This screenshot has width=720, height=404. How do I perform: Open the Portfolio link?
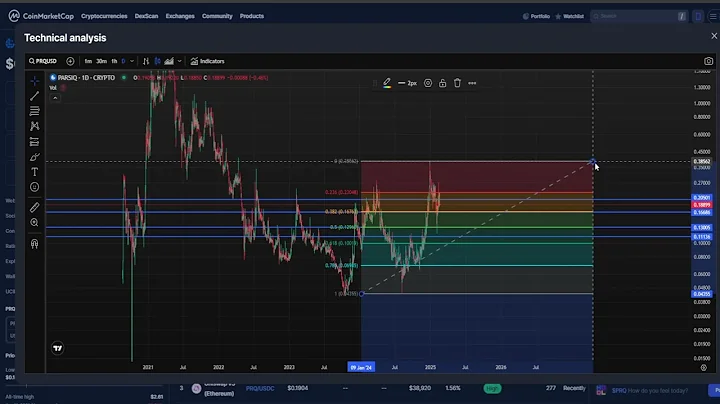536,16
